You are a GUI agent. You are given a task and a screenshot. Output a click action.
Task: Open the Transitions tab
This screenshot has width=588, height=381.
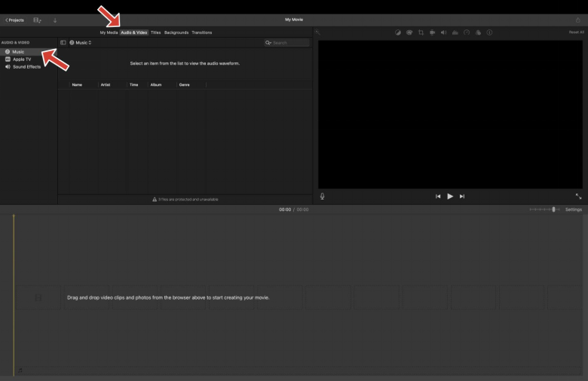tap(202, 32)
